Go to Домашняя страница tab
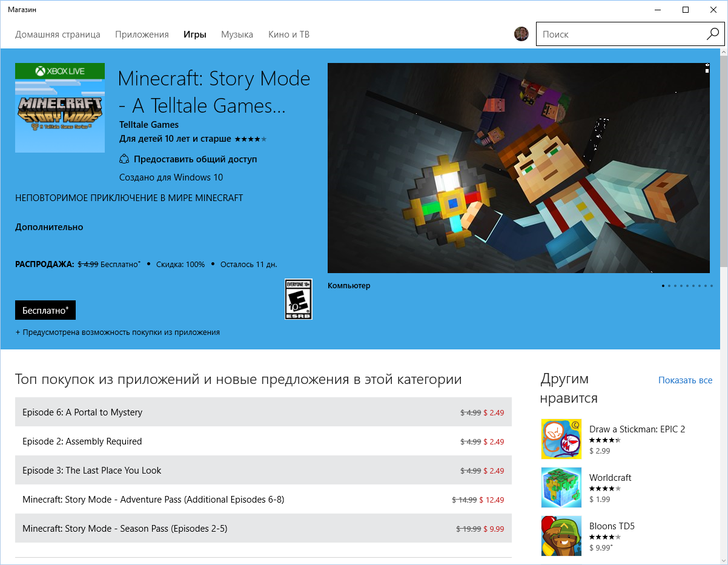This screenshot has height=565, width=728. coord(58,35)
